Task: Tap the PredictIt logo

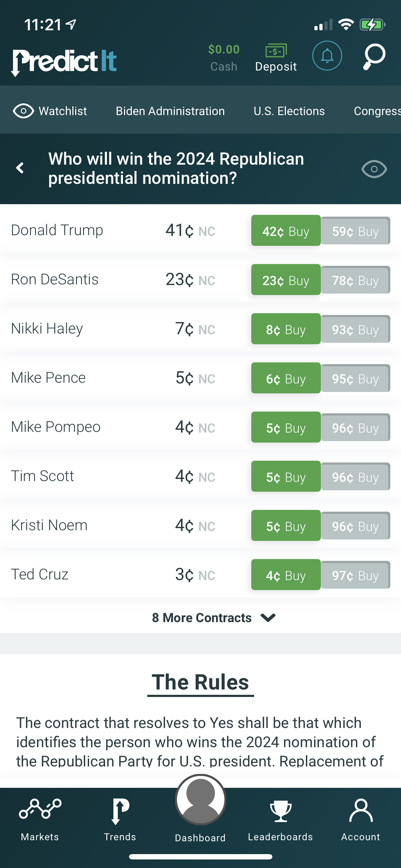Action: [x=65, y=61]
